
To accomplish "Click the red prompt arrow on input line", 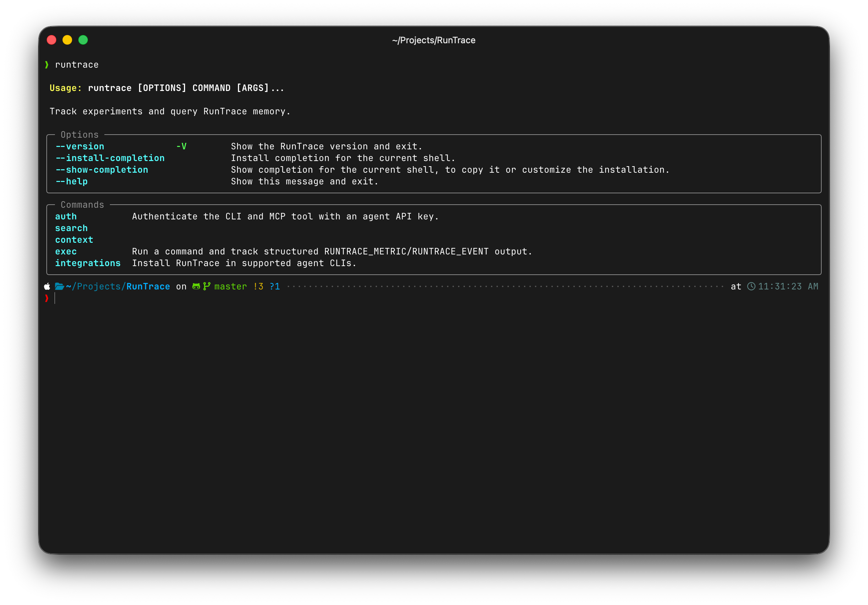I will (x=47, y=298).
